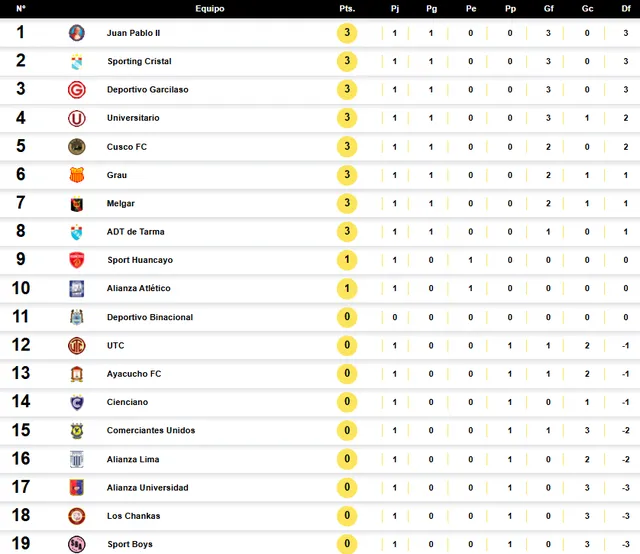Click the Universitario U crest
640x554 pixels.
77,118
